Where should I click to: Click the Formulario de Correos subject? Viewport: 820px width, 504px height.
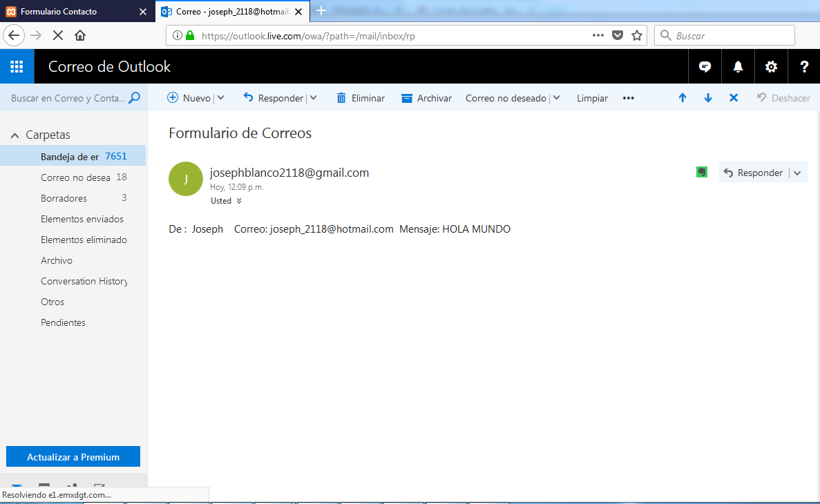click(240, 133)
